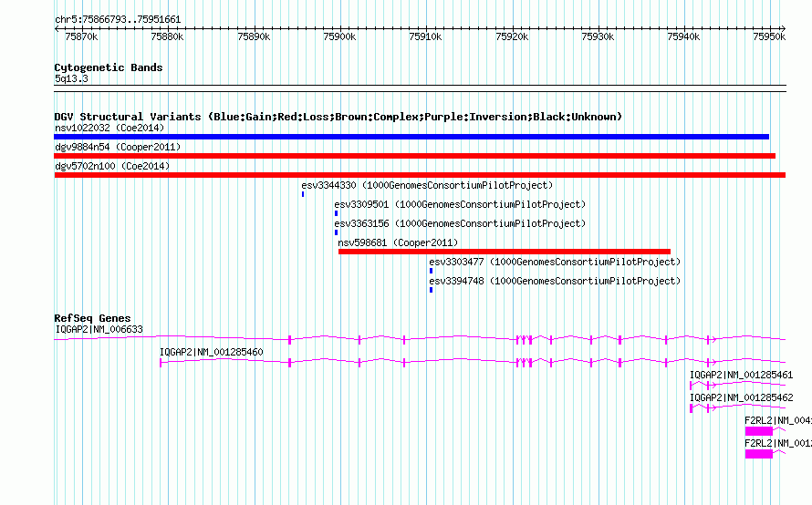Image resolution: width=812 pixels, height=505 pixels.
Task: Click the first exon of IQGAP2 NM_001285462
Action: (x=692, y=408)
